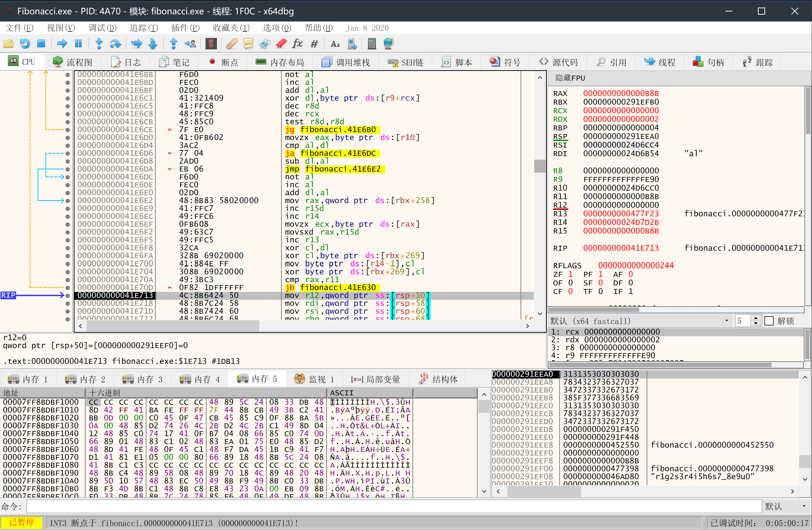Open the 符号 symbols tab
The height and width of the screenshot is (530, 812).
(x=505, y=62)
